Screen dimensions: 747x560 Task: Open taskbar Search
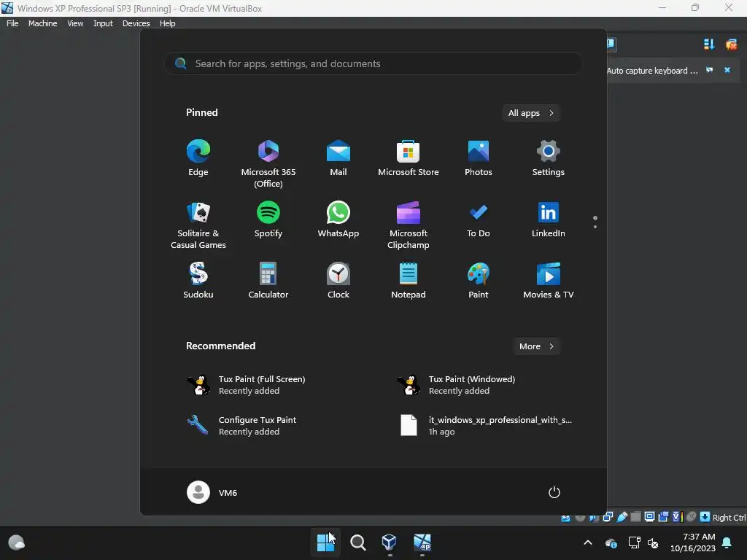tap(357, 542)
